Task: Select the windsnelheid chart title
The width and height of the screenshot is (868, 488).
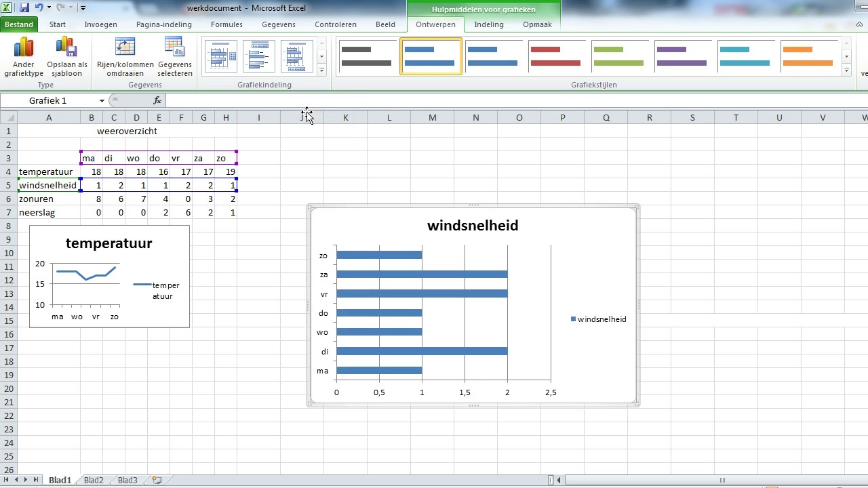Action: pos(473,226)
